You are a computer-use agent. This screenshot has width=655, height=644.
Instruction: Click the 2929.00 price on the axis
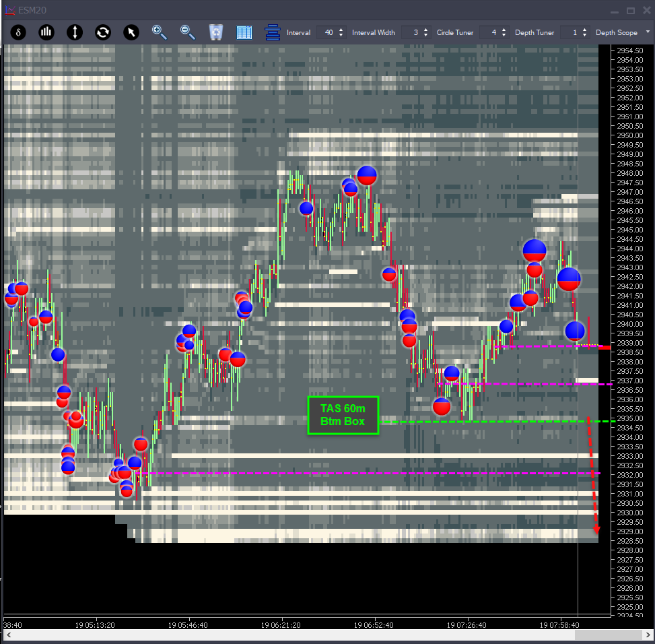(x=630, y=532)
